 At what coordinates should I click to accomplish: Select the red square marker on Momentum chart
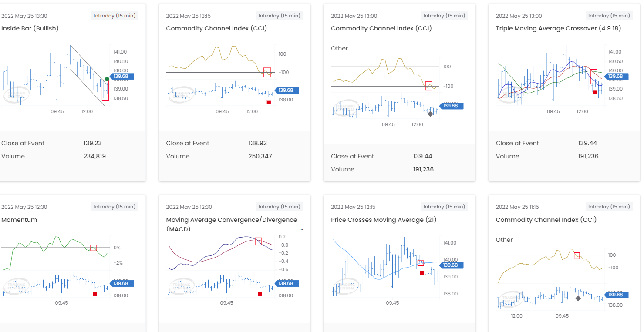click(95, 294)
